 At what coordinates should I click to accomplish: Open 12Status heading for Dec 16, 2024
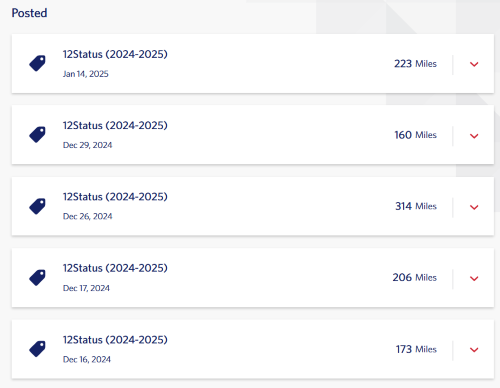click(x=115, y=340)
